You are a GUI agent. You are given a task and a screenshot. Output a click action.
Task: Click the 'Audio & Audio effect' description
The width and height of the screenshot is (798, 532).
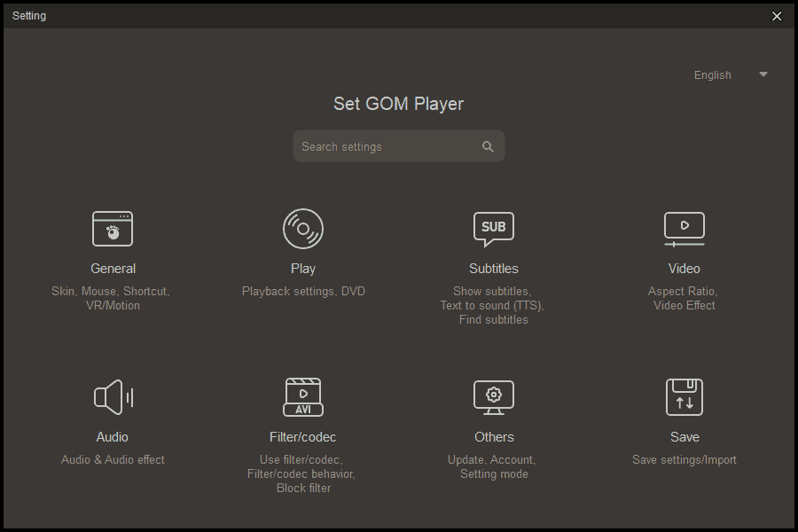[x=113, y=459]
